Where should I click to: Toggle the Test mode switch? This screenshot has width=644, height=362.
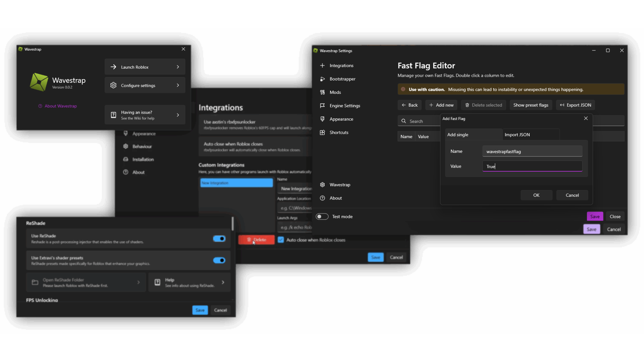[x=322, y=217]
